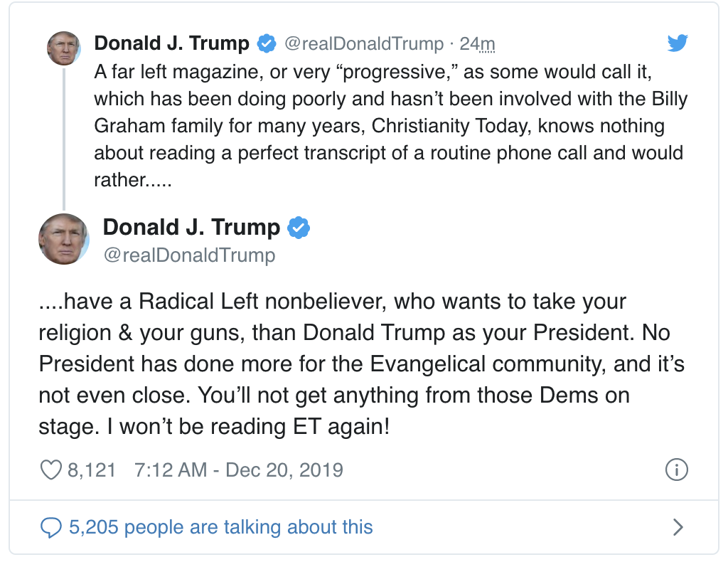The width and height of the screenshot is (728, 562).
Task: Click the speech bubble reply icon
Action: pos(51,527)
